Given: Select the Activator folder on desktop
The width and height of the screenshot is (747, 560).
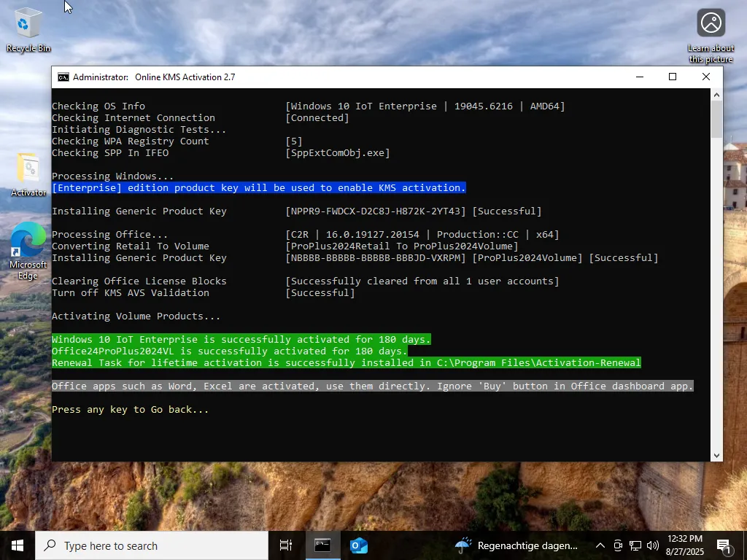Looking at the screenshot, I should click(28, 174).
